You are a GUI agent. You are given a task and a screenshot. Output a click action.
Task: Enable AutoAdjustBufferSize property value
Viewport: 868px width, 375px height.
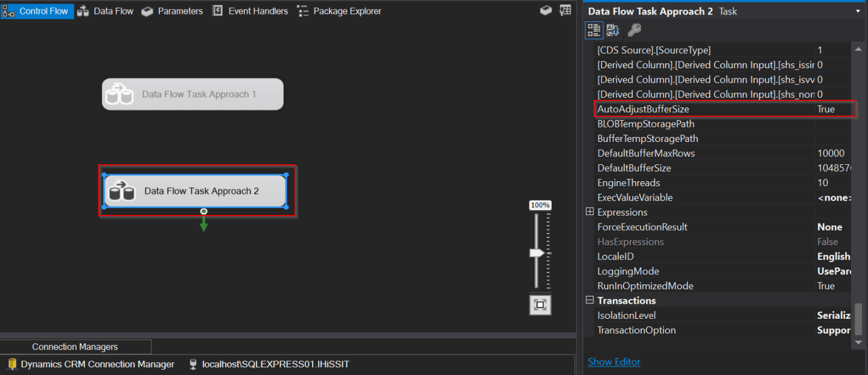click(x=833, y=109)
